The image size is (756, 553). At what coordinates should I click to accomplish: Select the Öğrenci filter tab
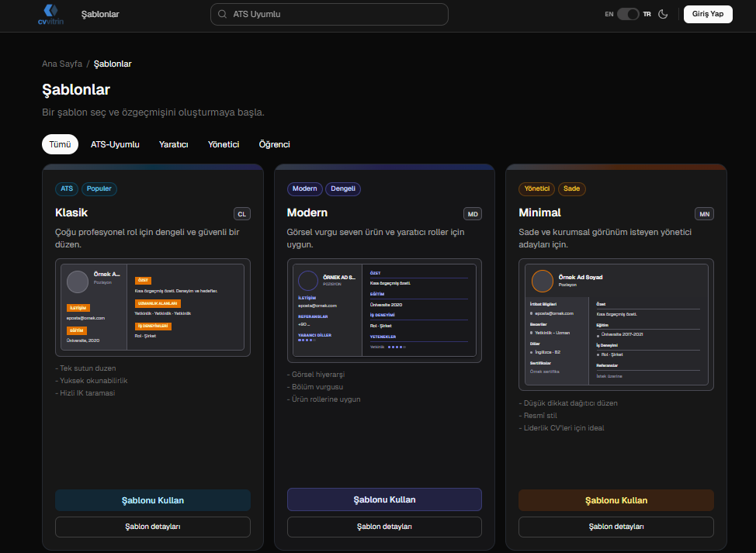coord(274,144)
